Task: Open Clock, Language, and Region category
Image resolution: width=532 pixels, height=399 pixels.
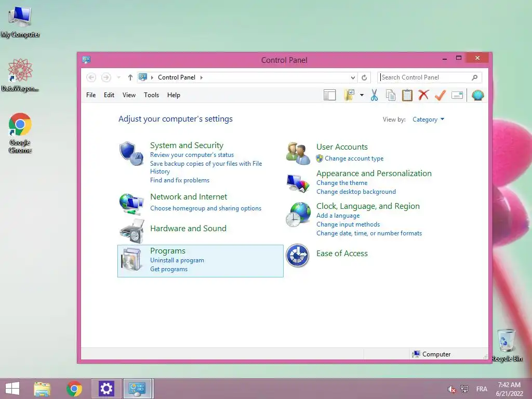Action: coord(368,206)
